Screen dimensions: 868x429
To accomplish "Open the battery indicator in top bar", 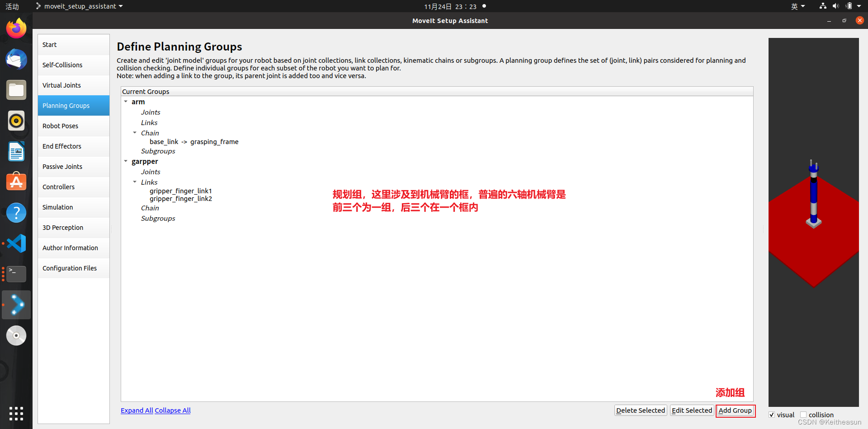I will (x=849, y=6).
